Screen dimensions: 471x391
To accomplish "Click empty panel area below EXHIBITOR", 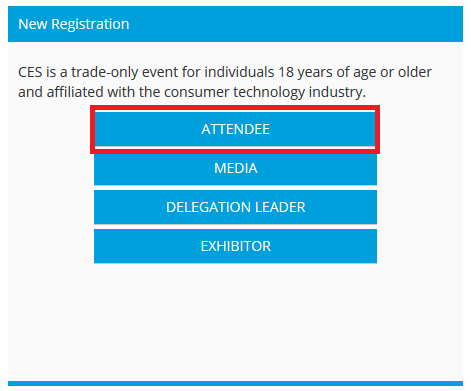I will [235, 320].
